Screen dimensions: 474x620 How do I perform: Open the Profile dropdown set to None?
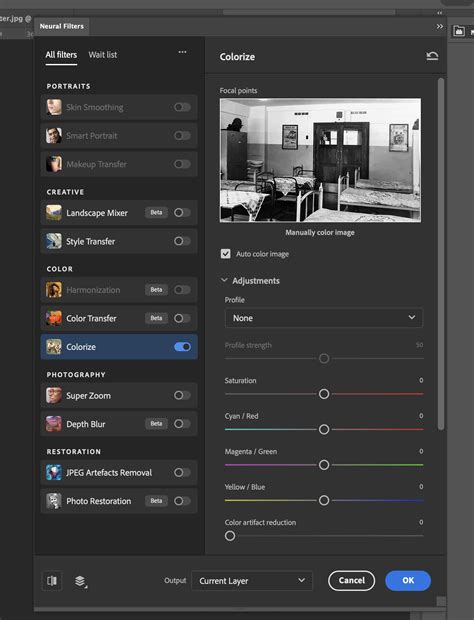pyautogui.click(x=324, y=318)
